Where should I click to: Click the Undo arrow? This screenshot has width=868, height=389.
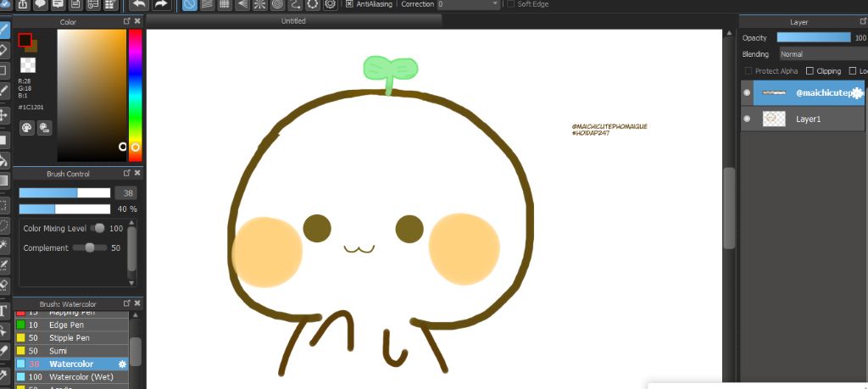click(x=138, y=4)
